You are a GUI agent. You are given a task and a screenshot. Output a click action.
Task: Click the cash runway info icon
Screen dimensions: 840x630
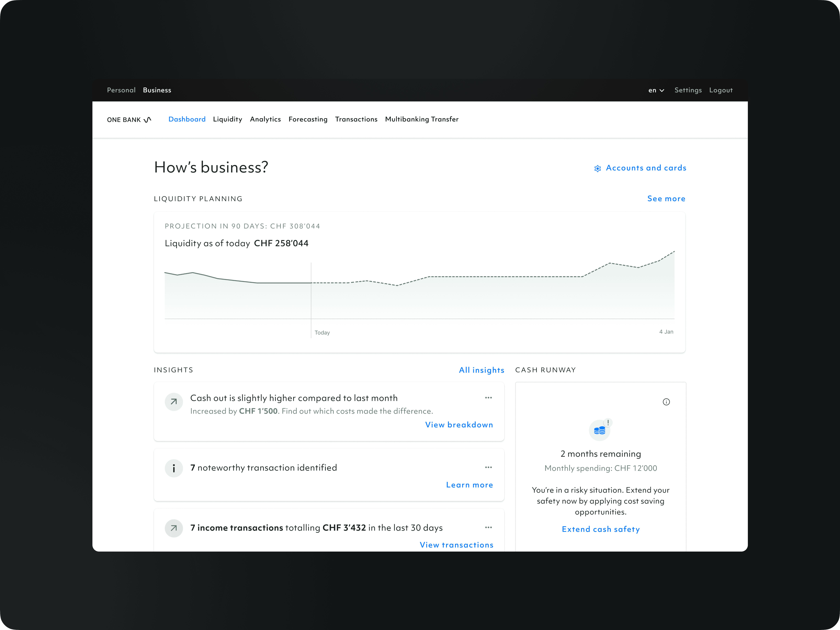(x=666, y=402)
